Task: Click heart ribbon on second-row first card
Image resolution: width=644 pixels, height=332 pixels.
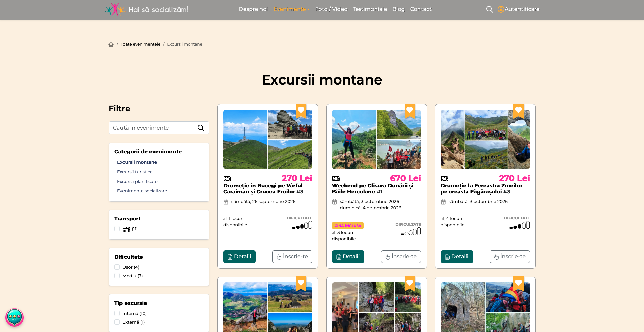Action: click(x=301, y=283)
